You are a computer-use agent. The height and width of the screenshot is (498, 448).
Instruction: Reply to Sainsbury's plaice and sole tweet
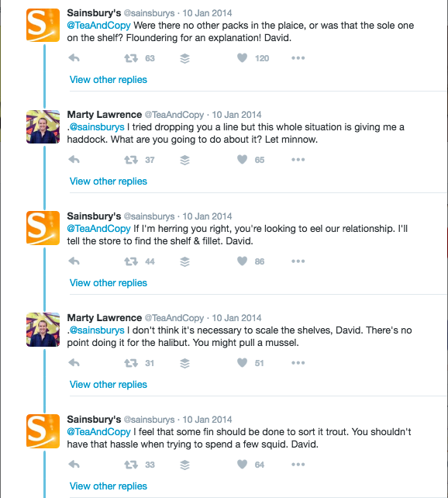pos(74,58)
